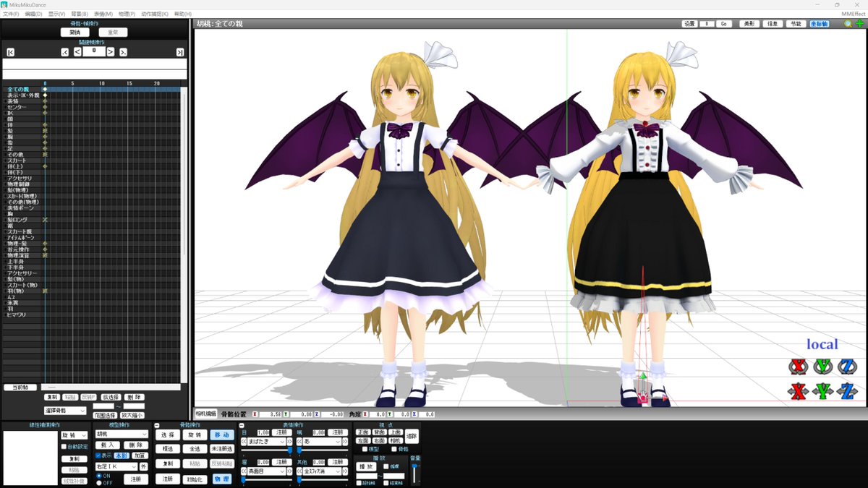Collapse the facial operation panel minus icon
Screen dimensions: 868x488
(x=242, y=425)
